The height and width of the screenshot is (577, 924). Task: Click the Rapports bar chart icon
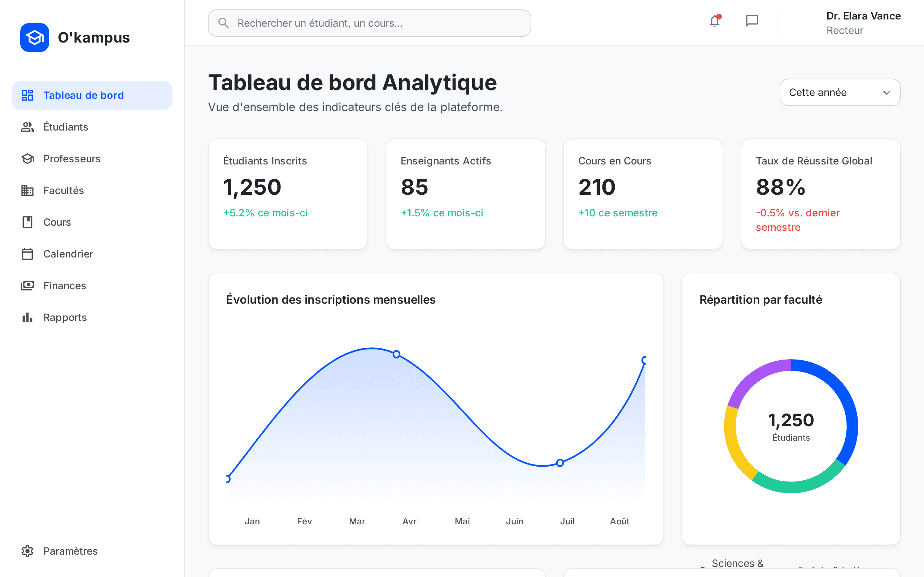click(27, 317)
